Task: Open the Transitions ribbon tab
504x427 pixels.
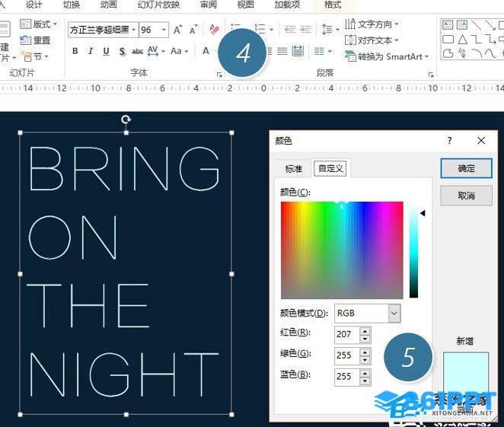Action: (x=72, y=5)
